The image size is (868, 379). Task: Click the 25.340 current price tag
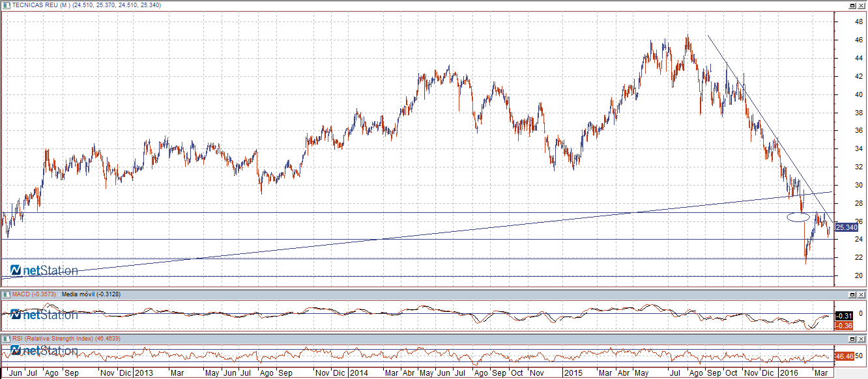(846, 227)
